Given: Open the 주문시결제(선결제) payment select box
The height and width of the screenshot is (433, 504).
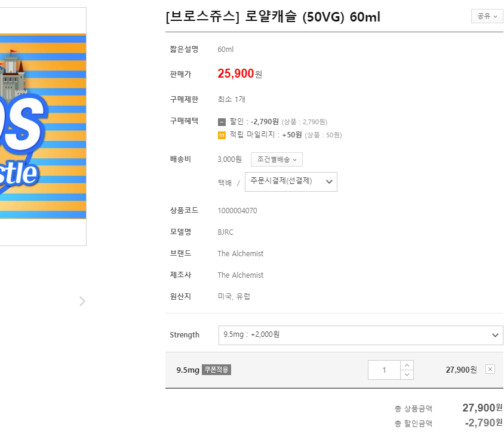Looking at the screenshot, I should pyautogui.click(x=291, y=182).
